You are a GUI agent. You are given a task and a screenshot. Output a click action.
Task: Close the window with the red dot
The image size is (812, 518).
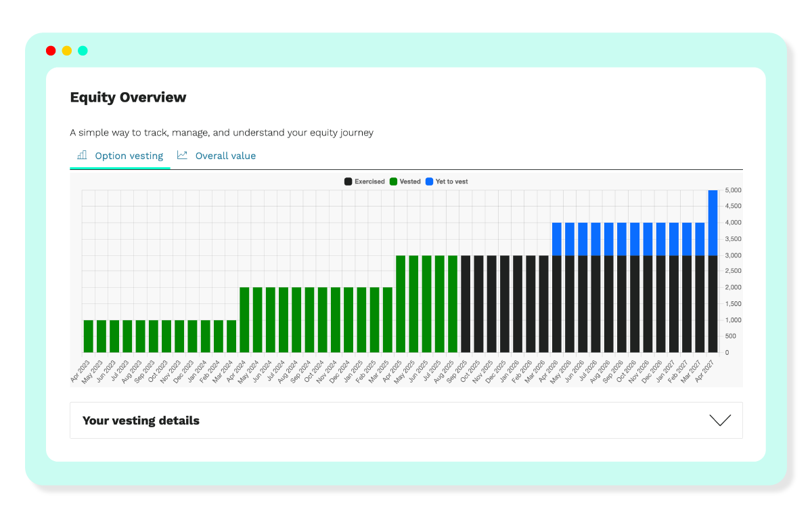click(x=51, y=51)
